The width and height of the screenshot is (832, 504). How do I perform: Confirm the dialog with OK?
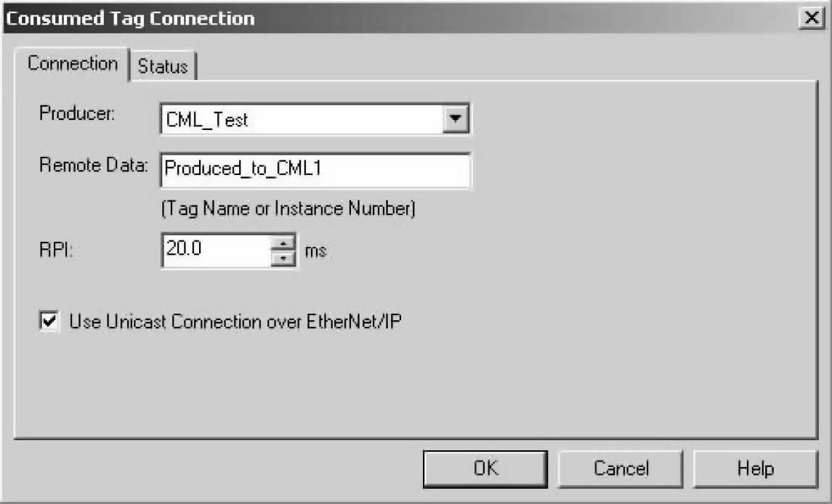[485, 468]
